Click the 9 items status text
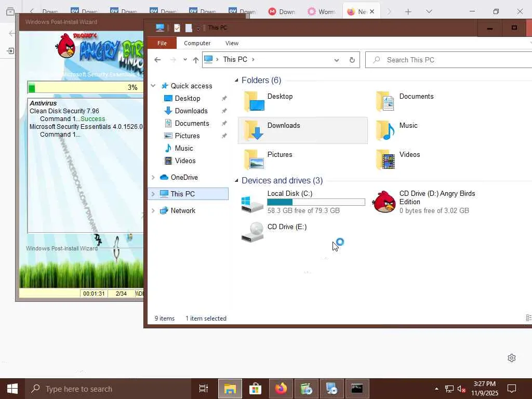The height and width of the screenshot is (399, 532). pyautogui.click(x=165, y=318)
